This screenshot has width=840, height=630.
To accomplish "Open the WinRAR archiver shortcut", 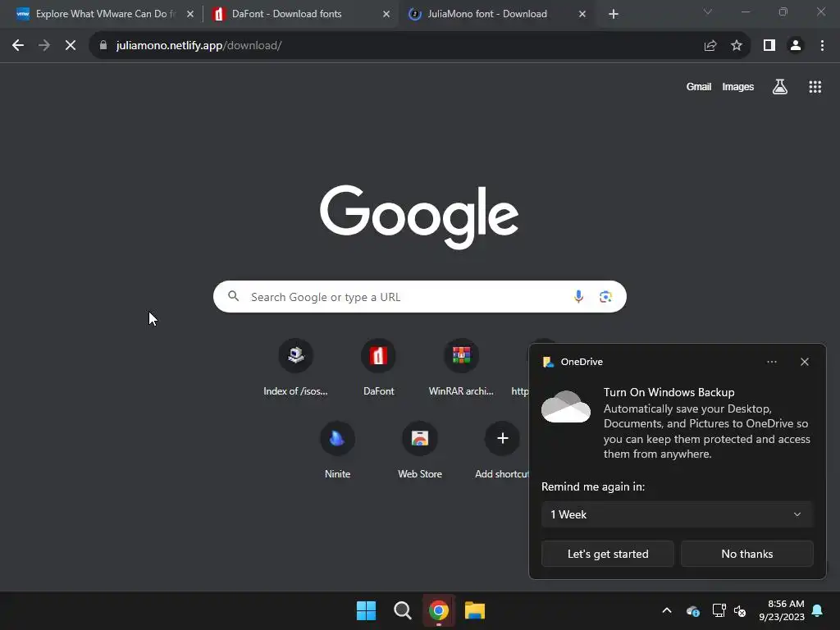I will (461, 367).
